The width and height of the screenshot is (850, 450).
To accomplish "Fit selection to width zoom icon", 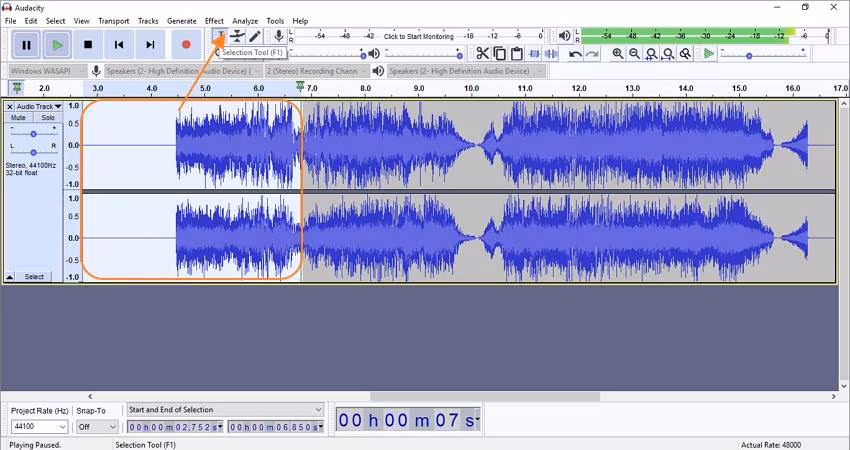I will (x=652, y=53).
